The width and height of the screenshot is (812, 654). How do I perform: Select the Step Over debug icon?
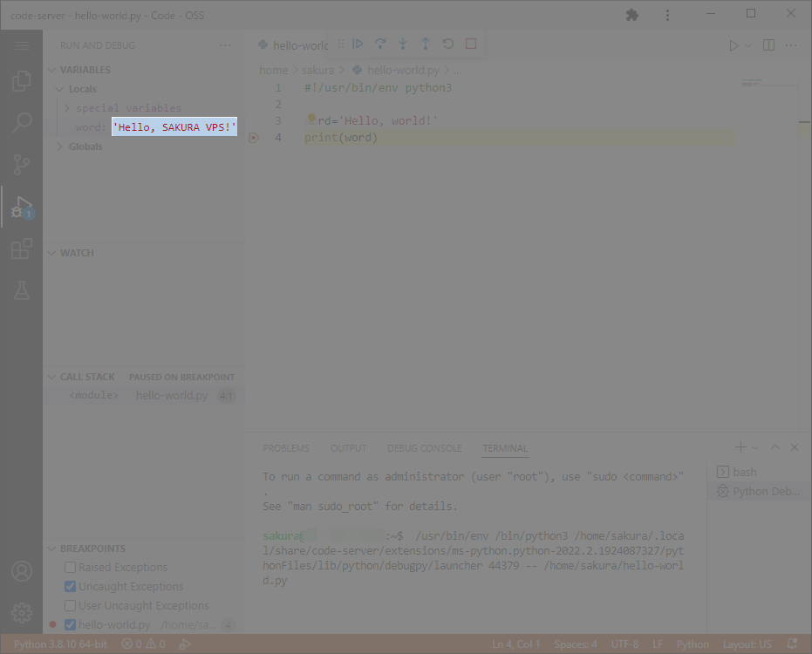pyautogui.click(x=379, y=44)
